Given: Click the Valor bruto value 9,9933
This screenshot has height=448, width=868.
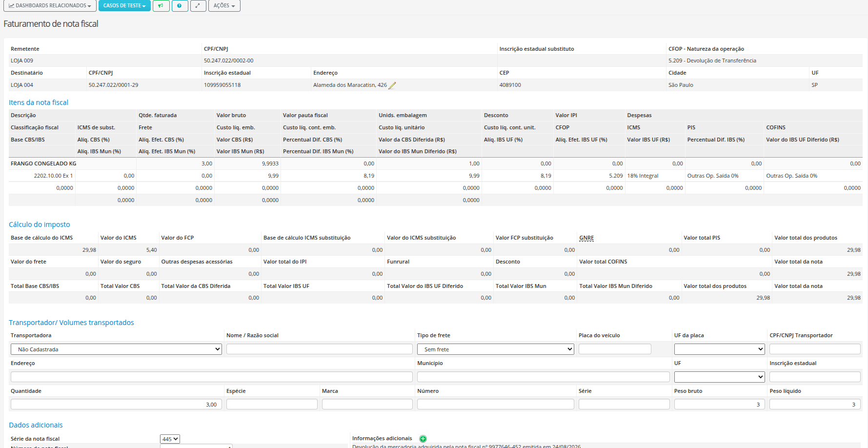Looking at the screenshot, I should tap(270, 164).
